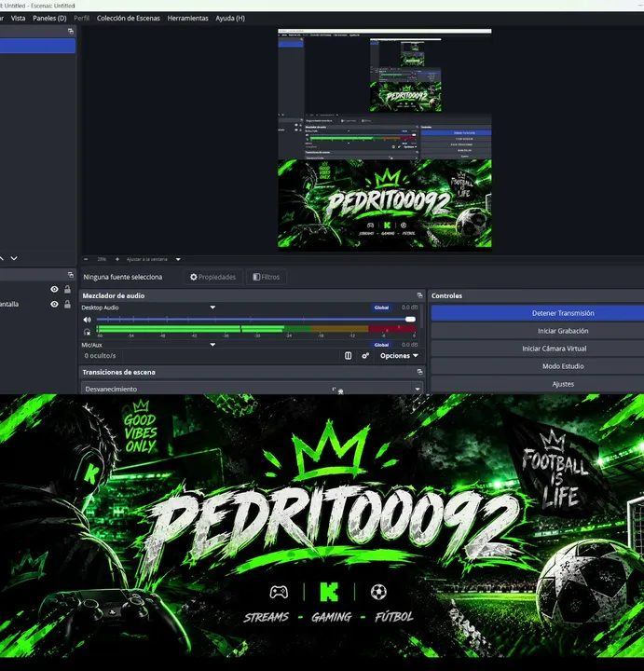Click the 'Ninguna fuente selecciona' label

123,277
